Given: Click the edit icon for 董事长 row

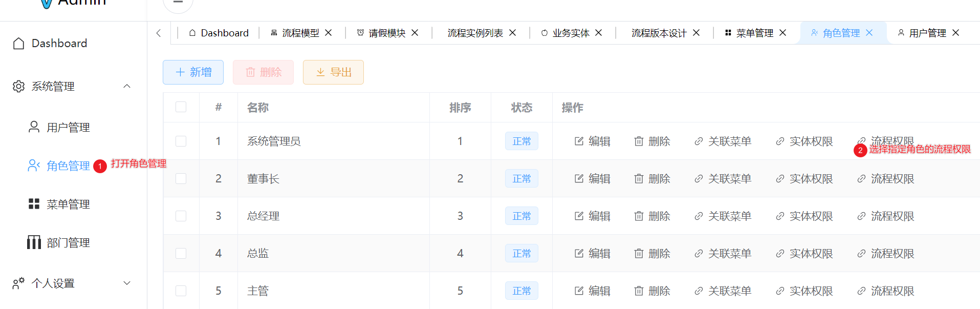Looking at the screenshot, I should tap(579, 179).
